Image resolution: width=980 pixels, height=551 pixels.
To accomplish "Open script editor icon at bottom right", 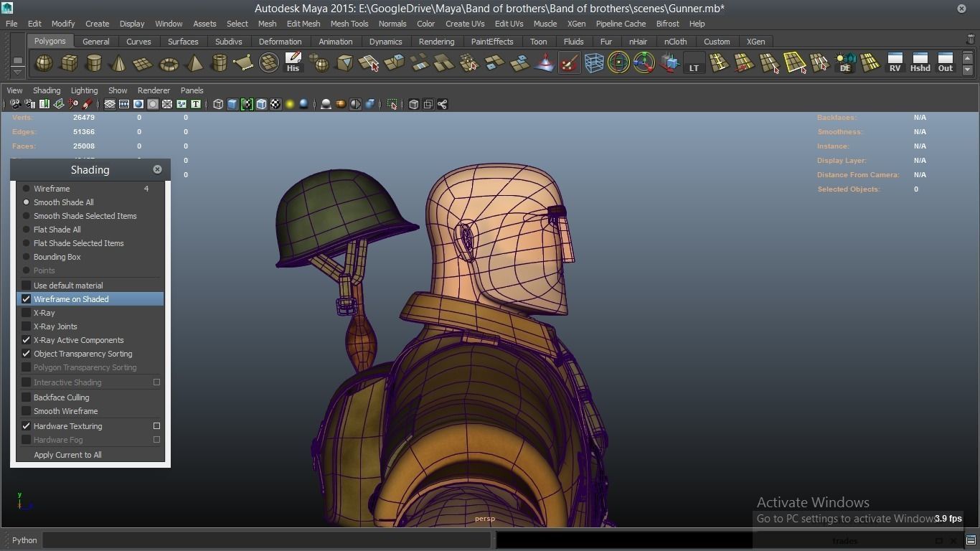I will click(971, 540).
